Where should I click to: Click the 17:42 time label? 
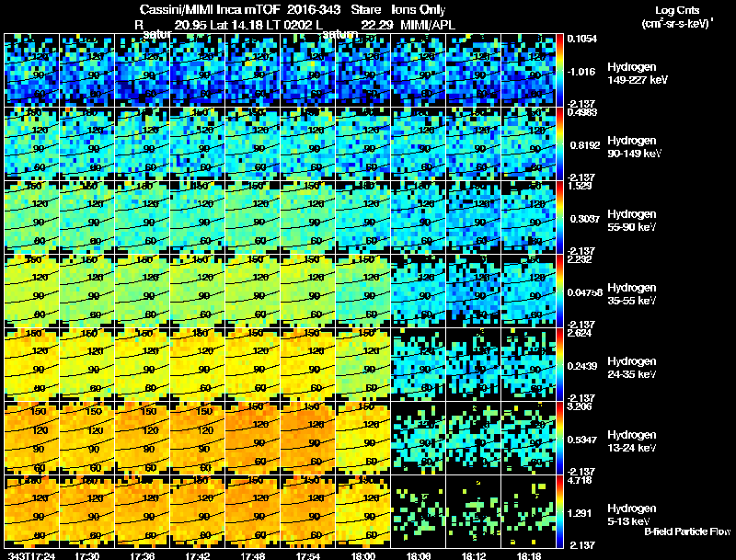click(197, 555)
